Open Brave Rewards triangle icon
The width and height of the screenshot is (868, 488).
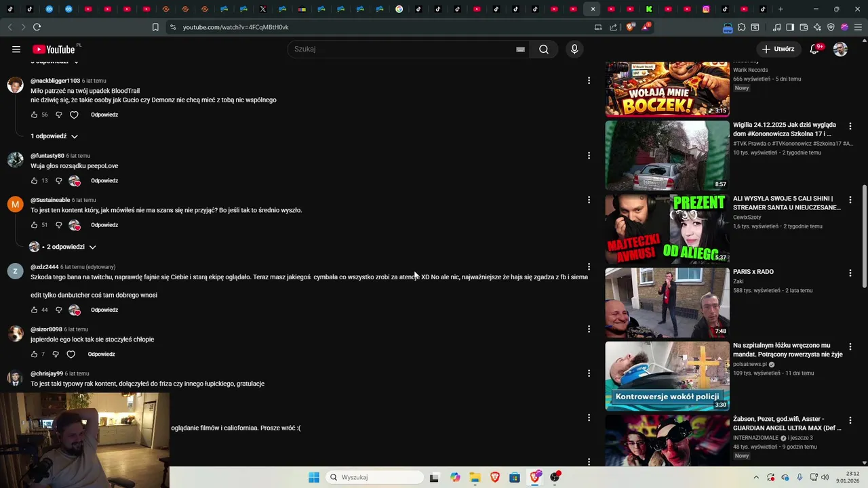click(x=647, y=27)
